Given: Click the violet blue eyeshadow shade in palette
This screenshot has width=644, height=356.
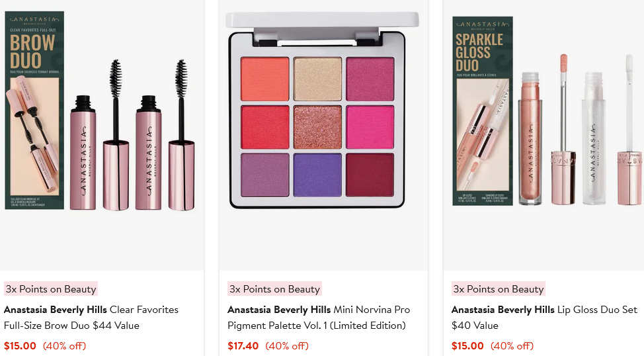Looking at the screenshot, I should [317, 175].
